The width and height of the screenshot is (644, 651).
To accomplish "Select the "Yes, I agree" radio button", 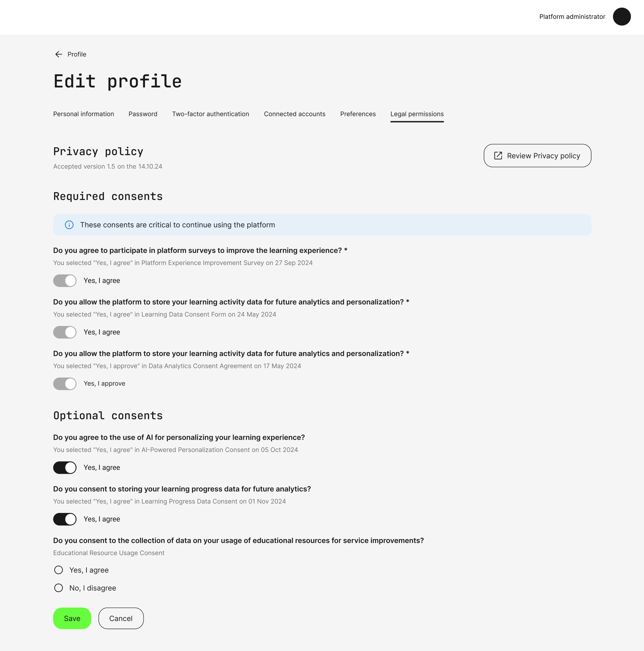I will (x=59, y=570).
